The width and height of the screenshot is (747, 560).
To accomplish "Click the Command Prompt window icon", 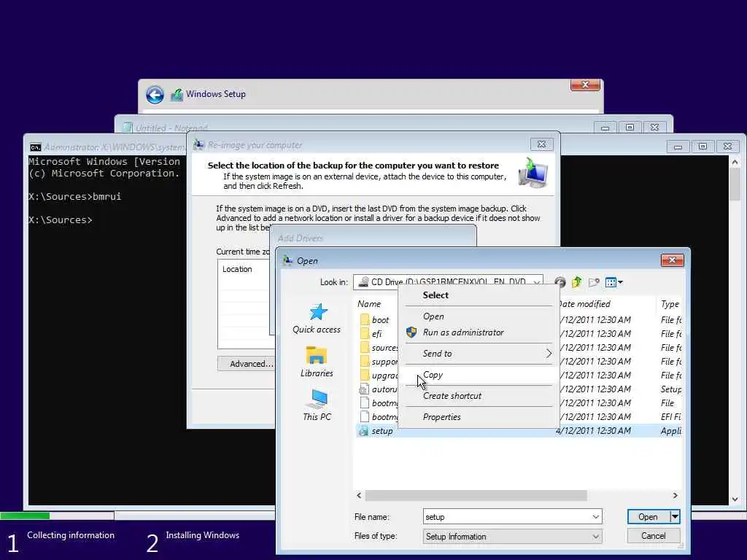I will coord(36,147).
